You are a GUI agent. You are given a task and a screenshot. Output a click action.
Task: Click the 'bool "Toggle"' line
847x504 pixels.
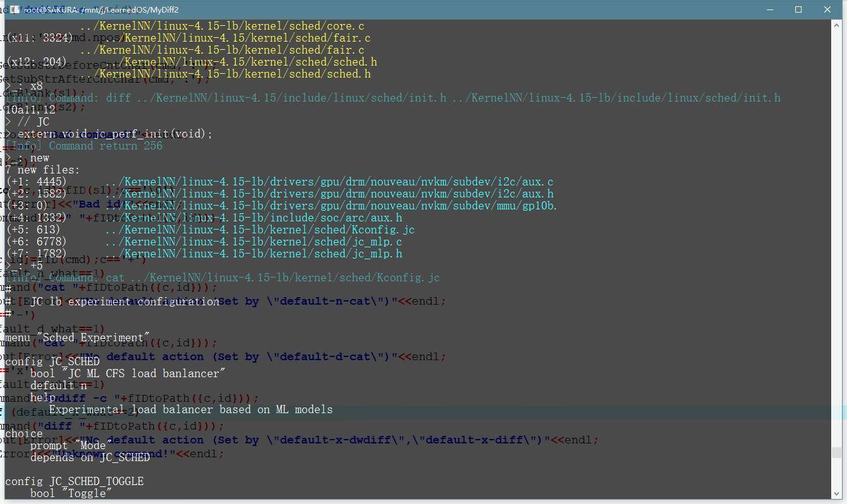(x=71, y=493)
